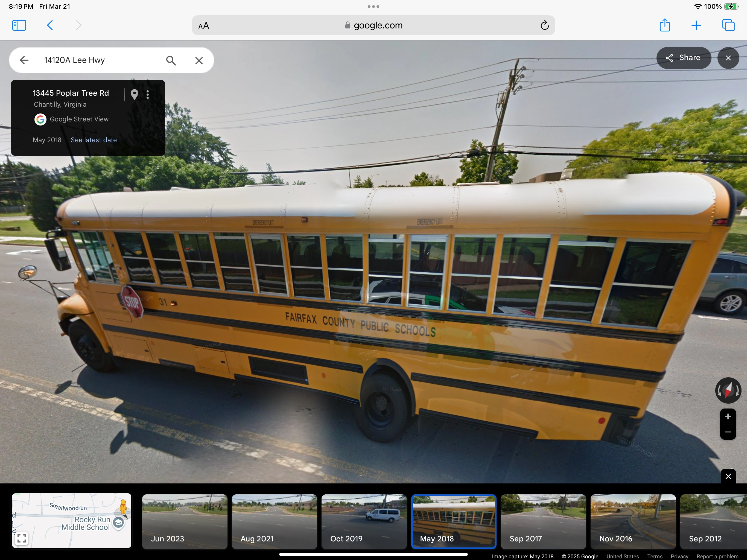
Task: Clear the 14120A Lee Hwy search
Action: 199,60
